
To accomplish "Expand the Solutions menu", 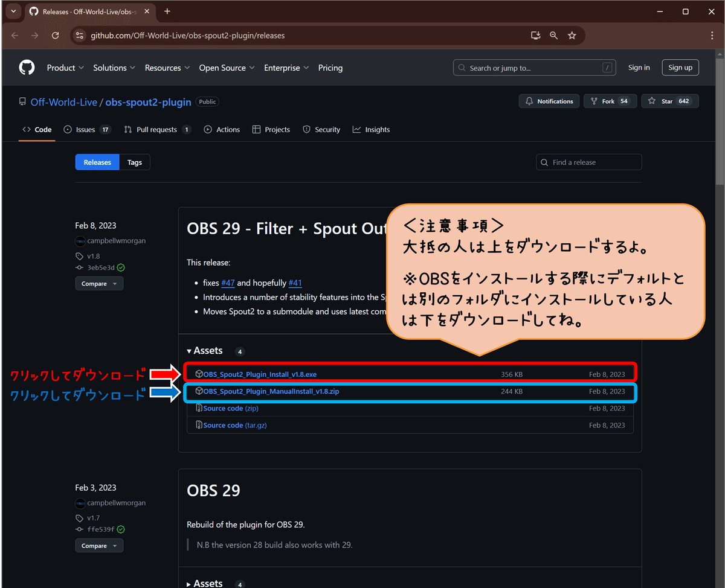I will 114,68.
